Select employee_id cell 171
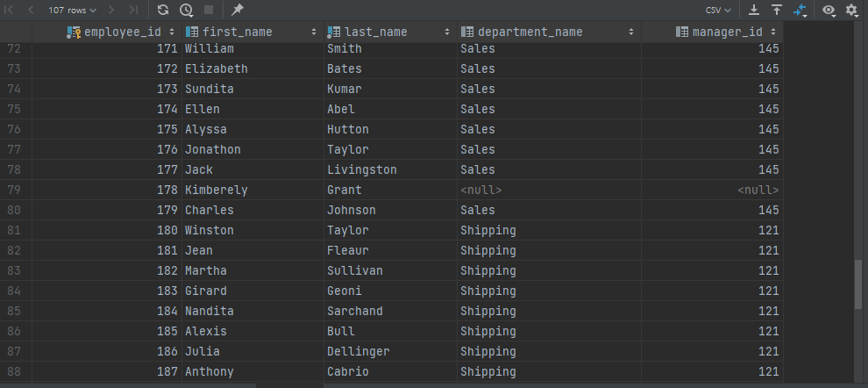This screenshot has height=388, width=868. click(x=107, y=49)
